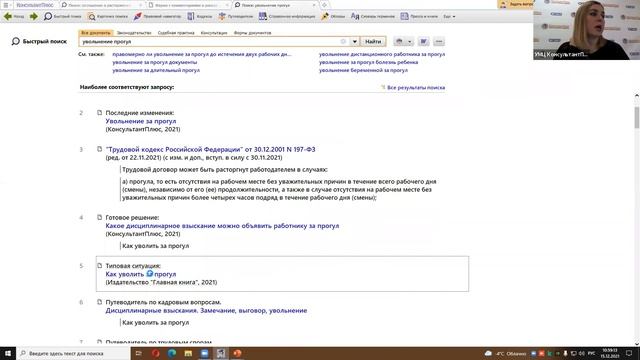This screenshot has width=640, height=360.
Task: Open the Windows Start menu
Action: point(8,353)
